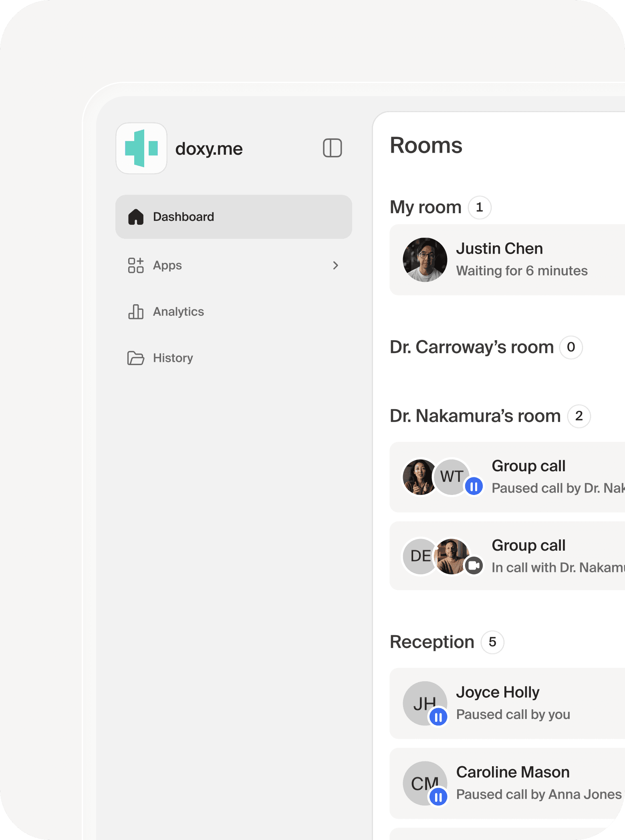Open Caroline Mason's patient card
Viewport: 625px width, 840px height.
tap(507, 783)
